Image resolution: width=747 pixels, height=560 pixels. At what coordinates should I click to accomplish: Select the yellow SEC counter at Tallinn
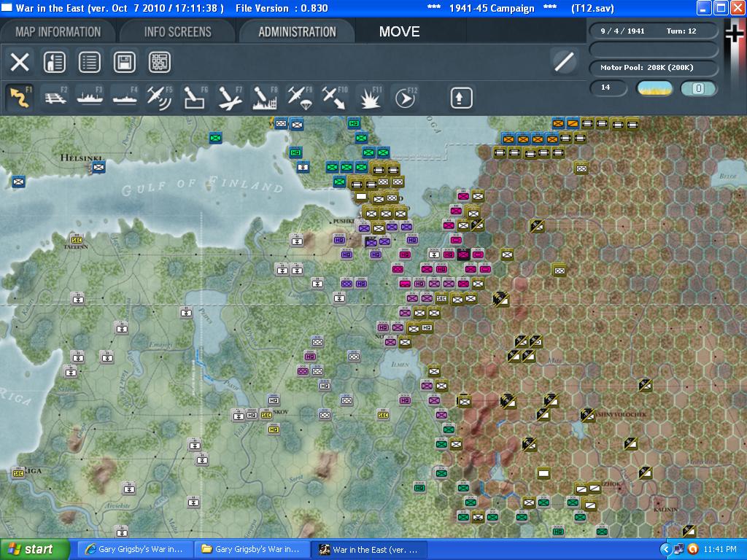[76, 239]
